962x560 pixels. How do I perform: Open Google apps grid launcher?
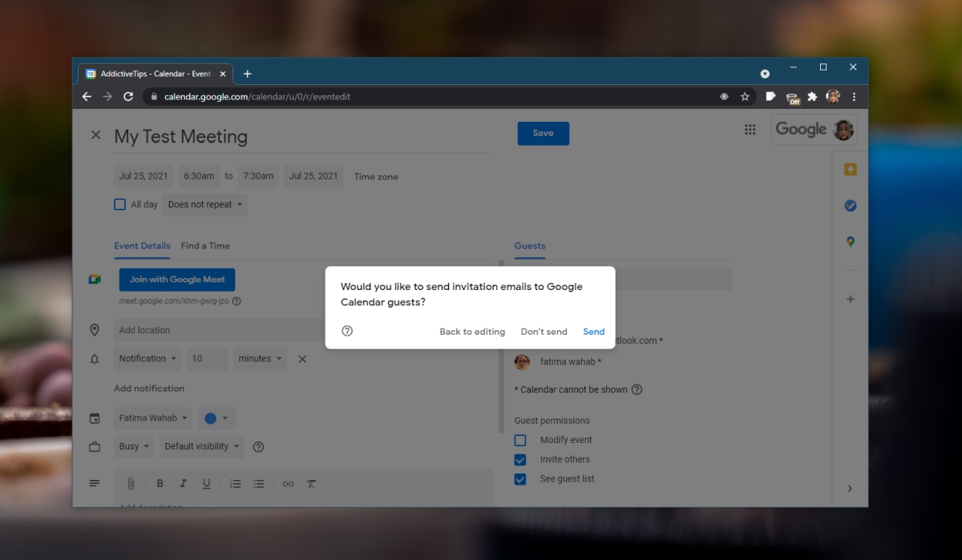tap(750, 130)
